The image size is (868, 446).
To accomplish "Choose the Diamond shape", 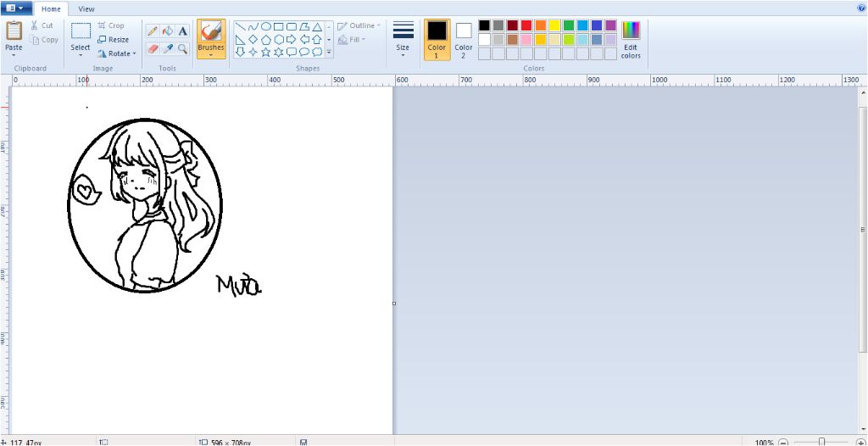I will pos(253,39).
